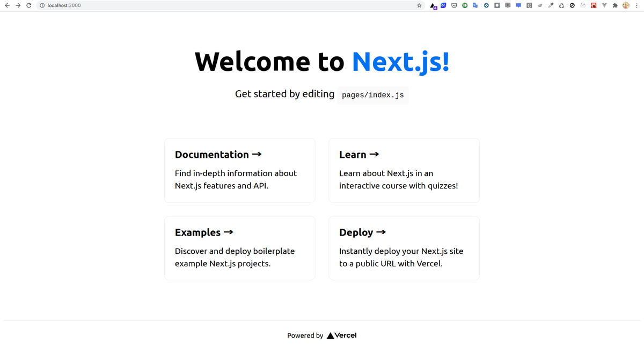Open the Chrome three-dot menu
The image size is (644, 350).
636,5
